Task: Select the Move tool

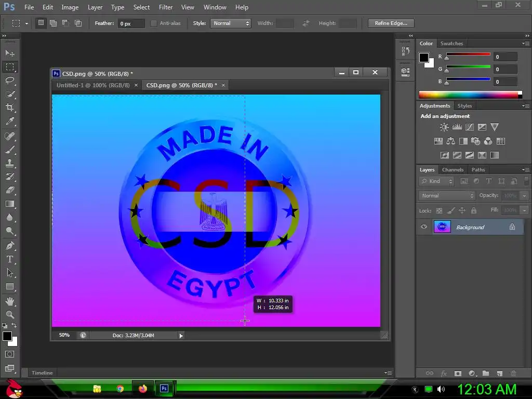Action: tap(10, 54)
